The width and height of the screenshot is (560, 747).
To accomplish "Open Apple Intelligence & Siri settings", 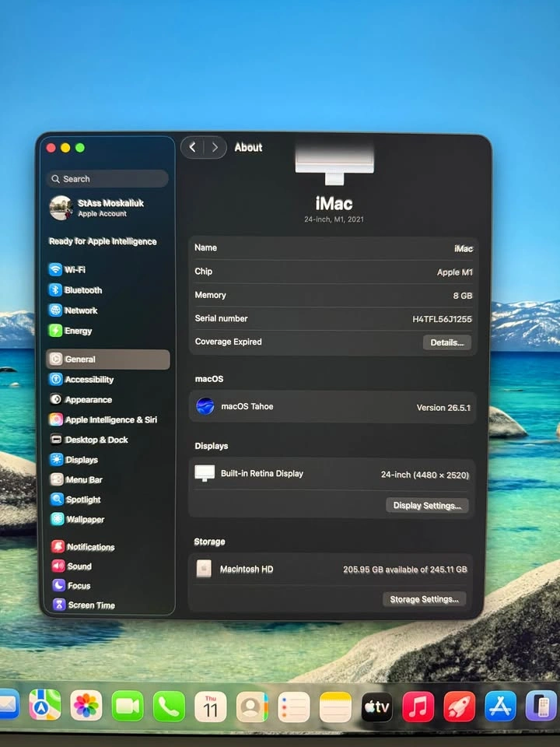I will point(103,419).
